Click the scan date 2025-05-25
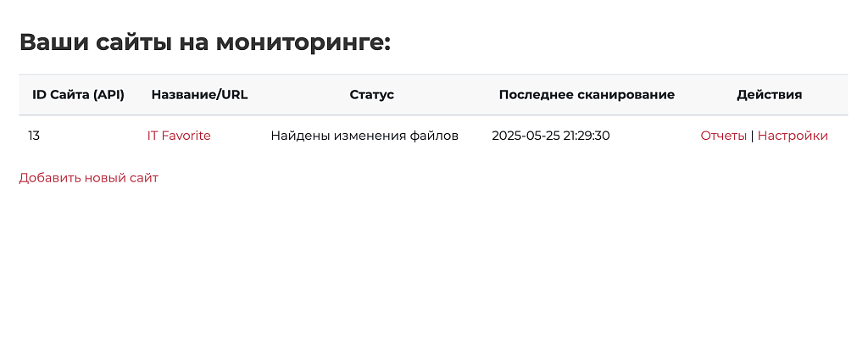This screenshot has height=345, width=868. [526, 136]
